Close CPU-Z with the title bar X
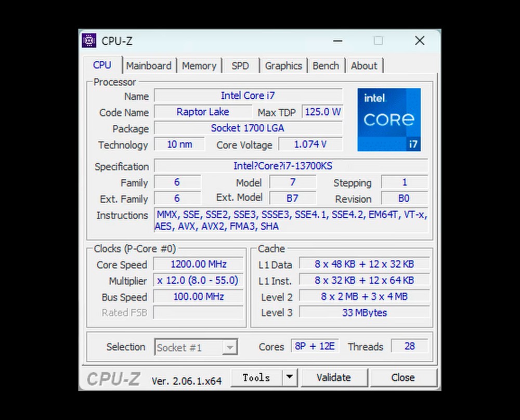 pyautogui.click(x=420, y=41)
